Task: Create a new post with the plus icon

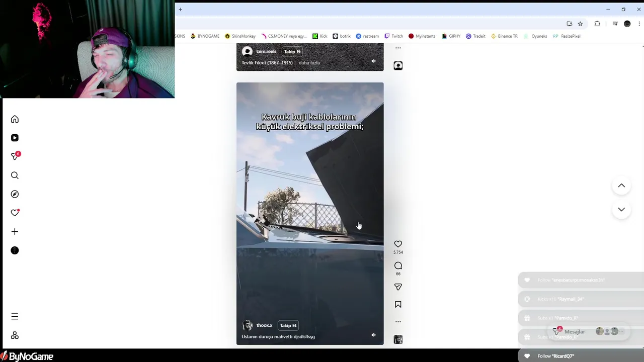Action: point(15,232)
